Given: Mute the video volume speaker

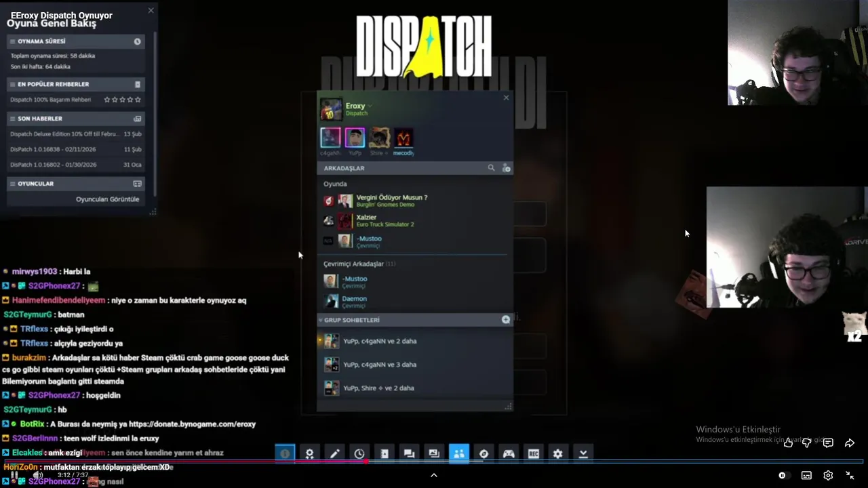Looking at the screenshot, I should coord(38,475).
